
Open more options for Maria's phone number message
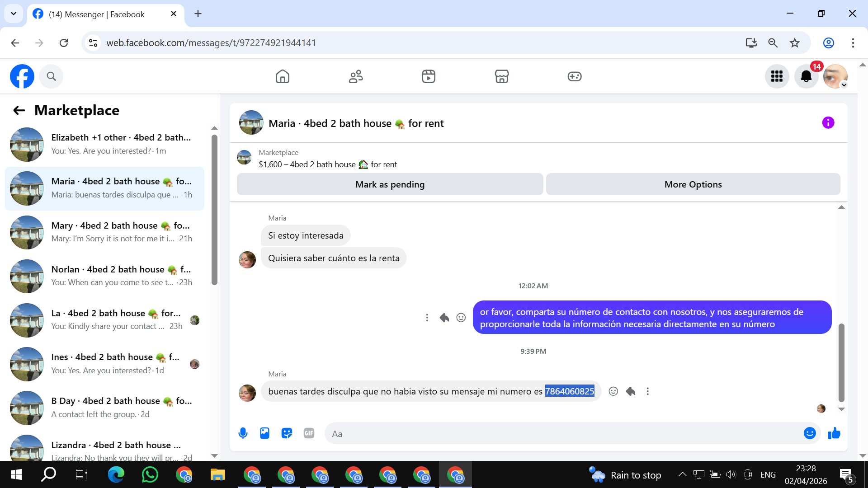point(648,391)
